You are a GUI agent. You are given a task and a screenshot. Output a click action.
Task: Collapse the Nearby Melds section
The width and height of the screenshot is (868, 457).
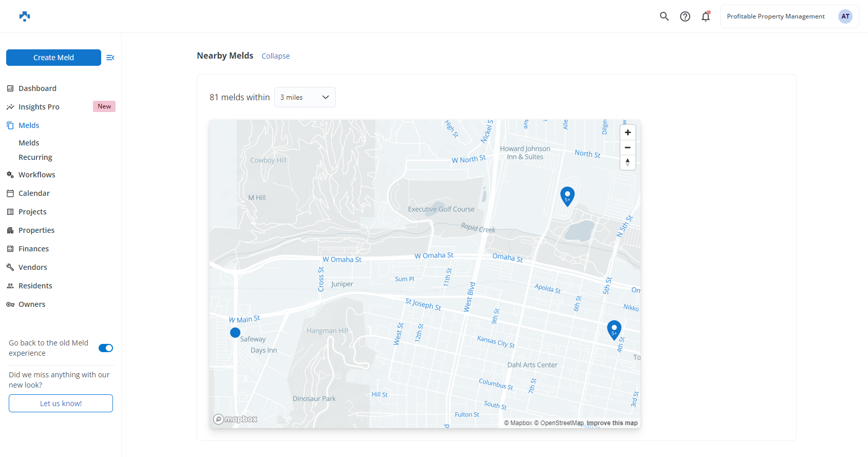click(x=275, y=56)
